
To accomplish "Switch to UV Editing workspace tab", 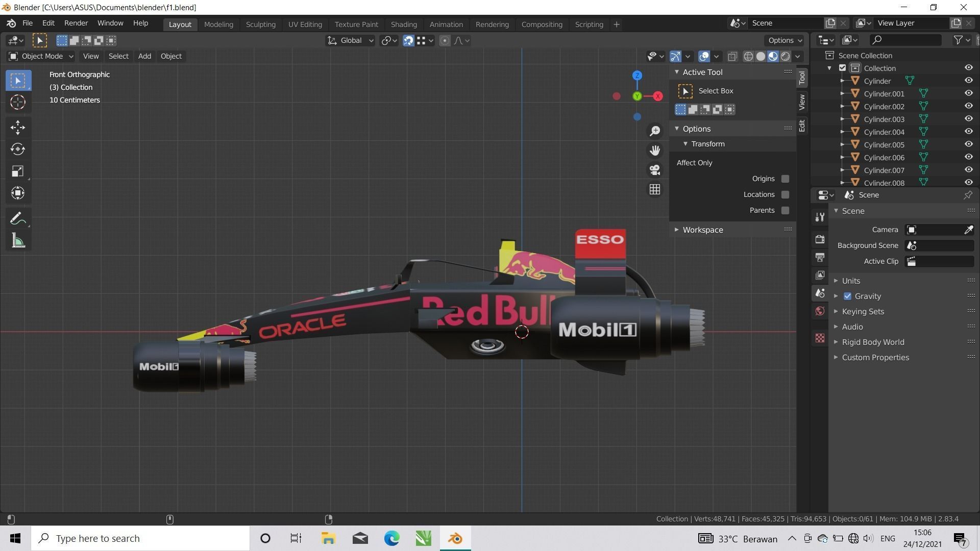I will [x=305, y=24].
